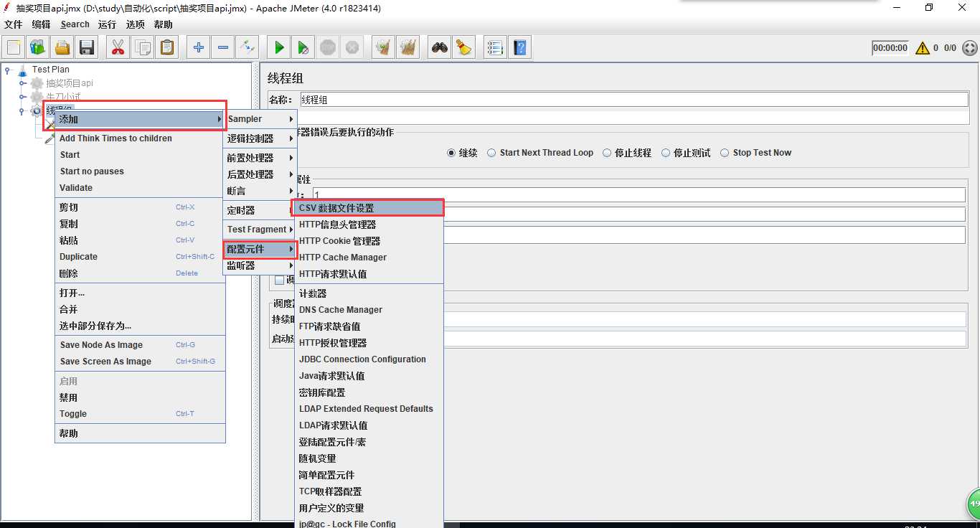Choose HTTP Cache Manager menu item
This screenshot has height=528, width=980.
[x=369, y=258]
